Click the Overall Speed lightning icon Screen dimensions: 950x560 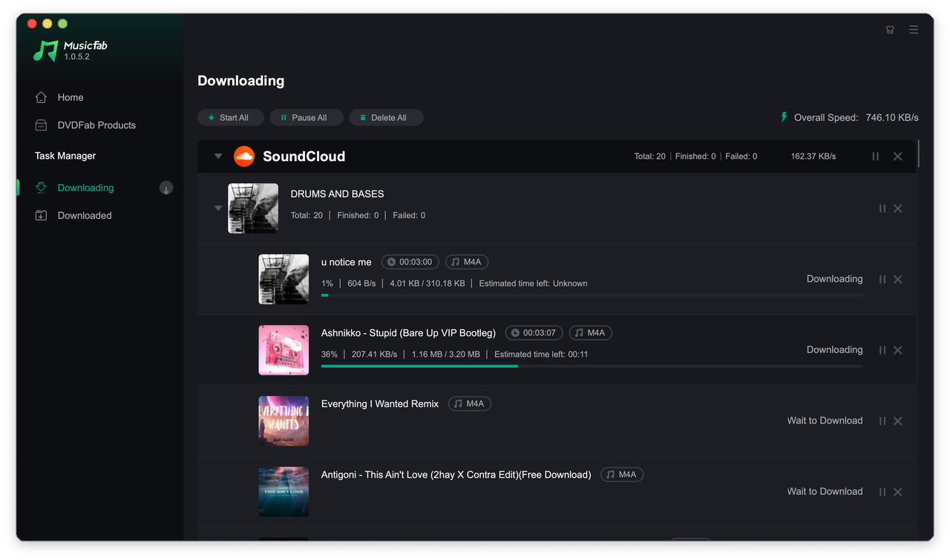click(x=784, y=117)
